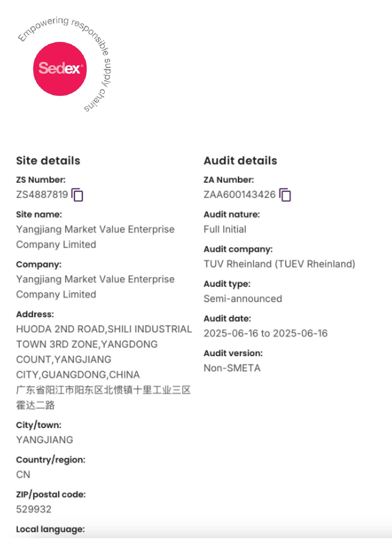Copy the ZA Number to clipboard
392x555 pixels.
click(285, 195)
